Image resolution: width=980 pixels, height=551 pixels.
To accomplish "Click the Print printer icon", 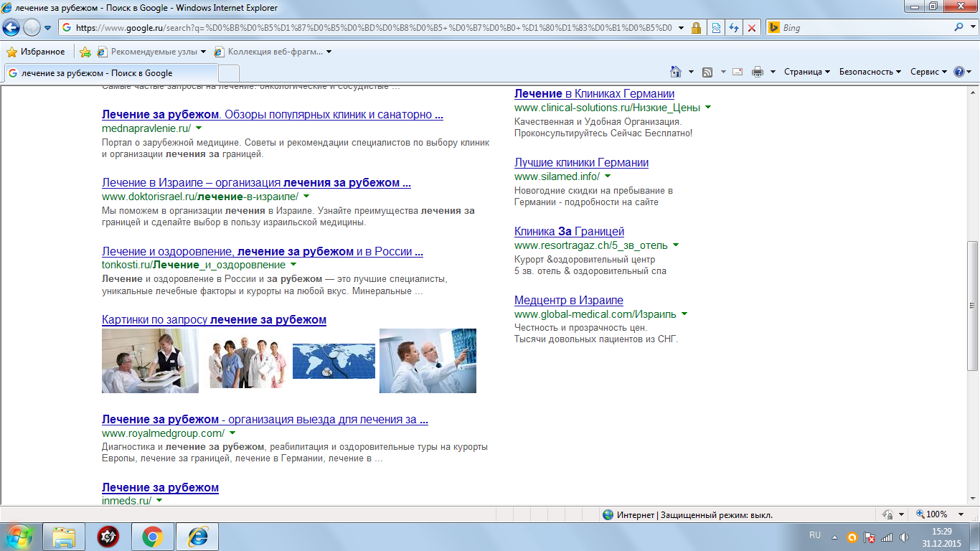I will [757, 72].
